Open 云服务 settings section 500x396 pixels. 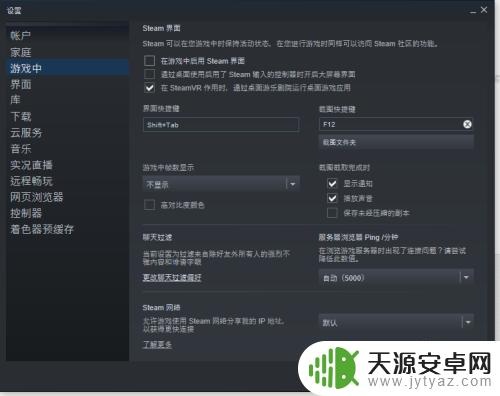[x=26, y=132]
